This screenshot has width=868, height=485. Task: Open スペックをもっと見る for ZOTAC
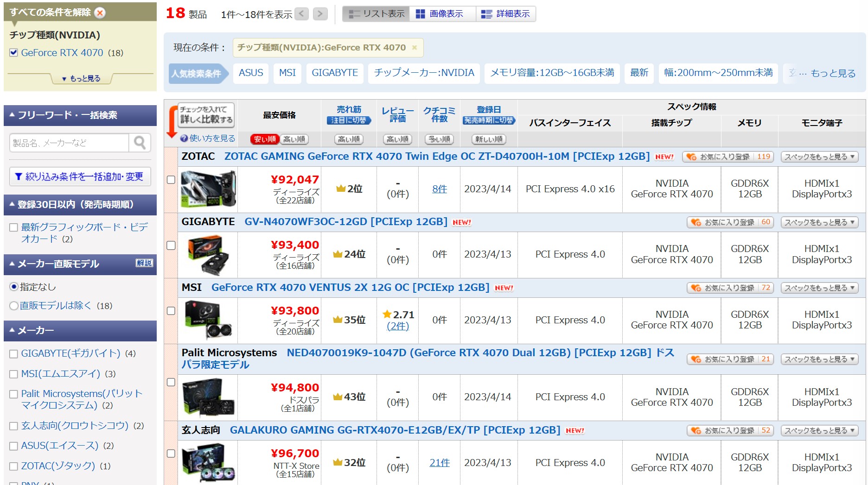(819, 157)
